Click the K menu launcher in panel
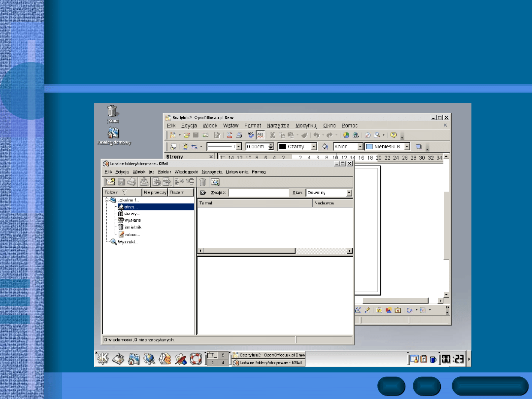The height and width of the screenshot is (399, 532). (102, 359)
